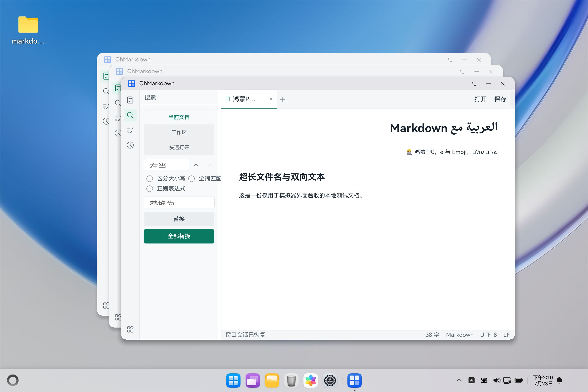Click the 搜索 panel title

click(x=150, y=97)
